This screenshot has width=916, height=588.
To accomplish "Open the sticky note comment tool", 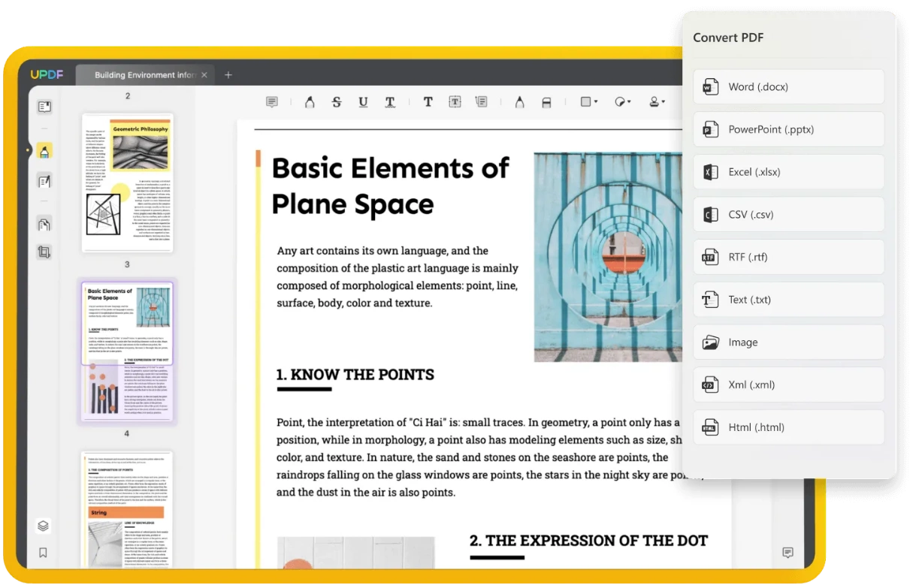I will pyautogui.click(x=272, y=102).
